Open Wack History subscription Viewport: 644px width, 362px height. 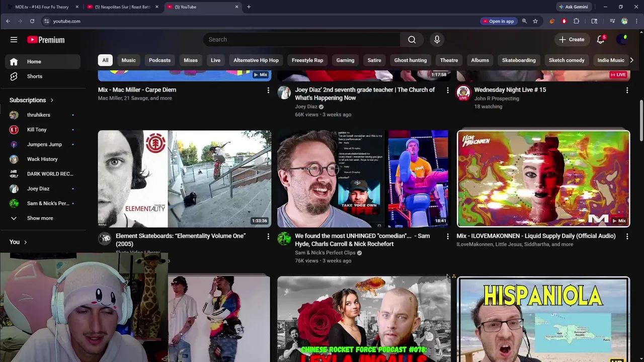[43, 159]
